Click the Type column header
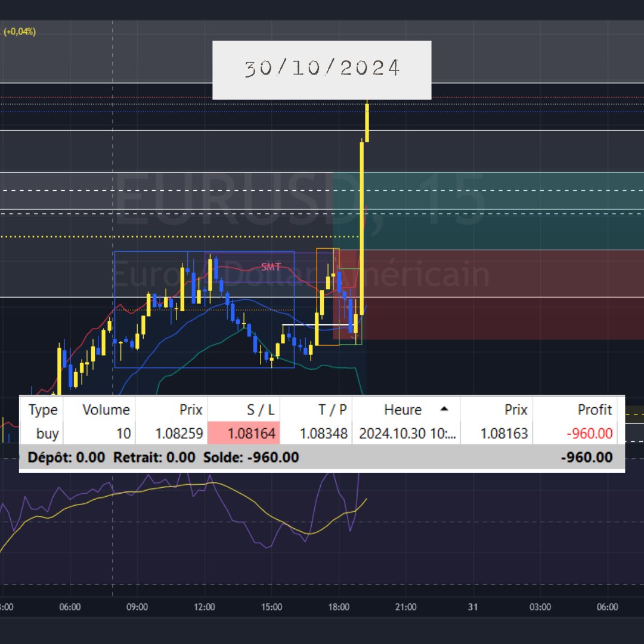 (43, 410)
